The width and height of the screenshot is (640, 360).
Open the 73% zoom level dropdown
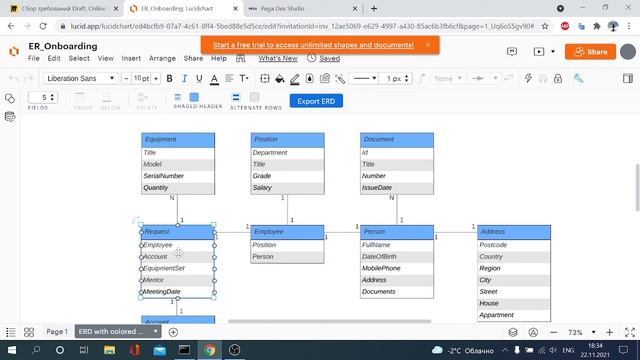tap(581, 332)
